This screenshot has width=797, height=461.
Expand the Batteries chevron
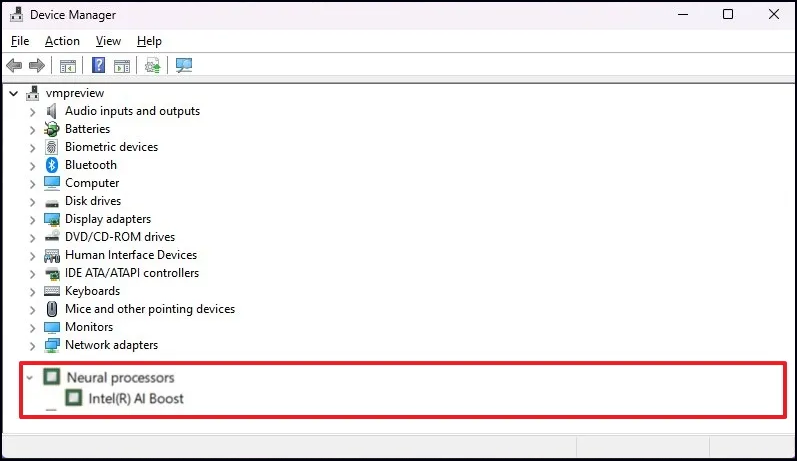tap(33, 130)
